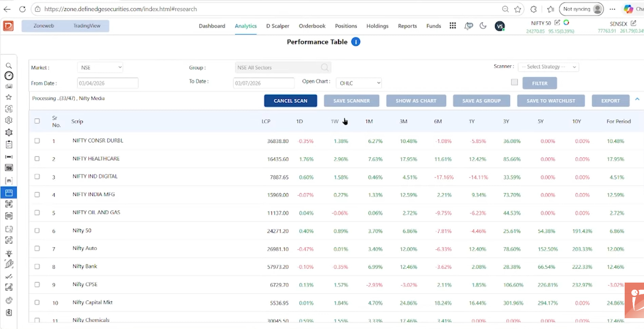Viewport: 644px width, 329px height.
Task: Click the Copilot icon in browser toolbar
Action: 628,9
